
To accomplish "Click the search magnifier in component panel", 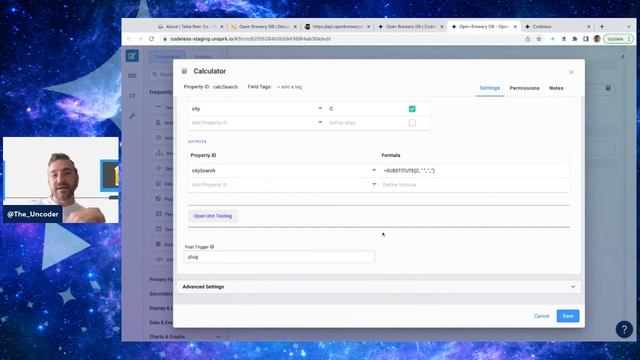I will click(155, 74).
